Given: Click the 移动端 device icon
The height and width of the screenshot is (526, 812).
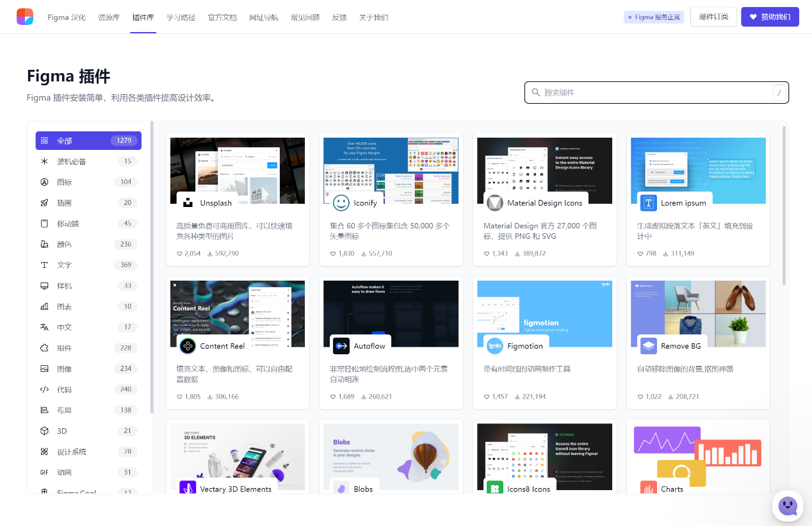Looking at the screenshot, I should [x=44, y=224].
